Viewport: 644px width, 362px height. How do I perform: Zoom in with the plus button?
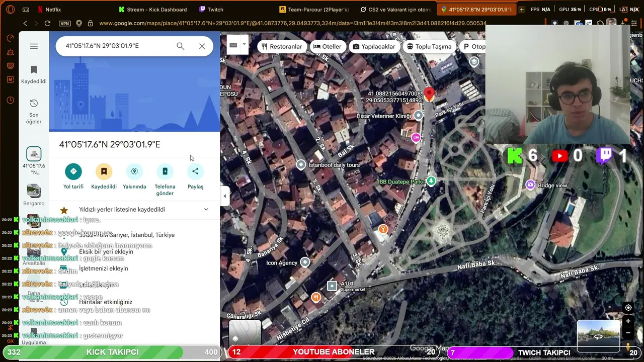coord(628,321)
